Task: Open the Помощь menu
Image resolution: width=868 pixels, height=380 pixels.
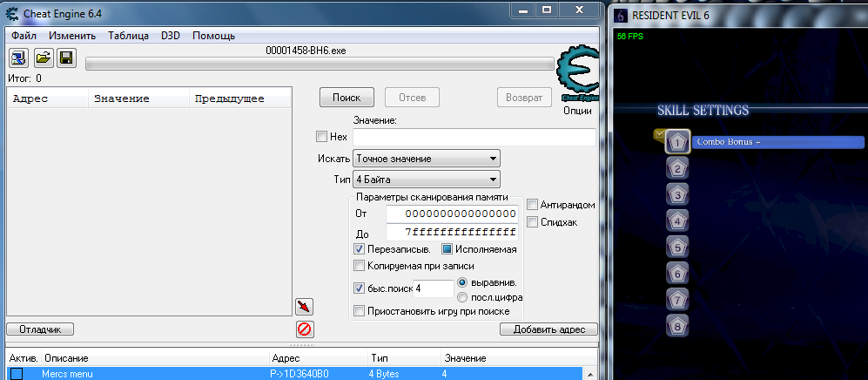Action: (213, 36)
